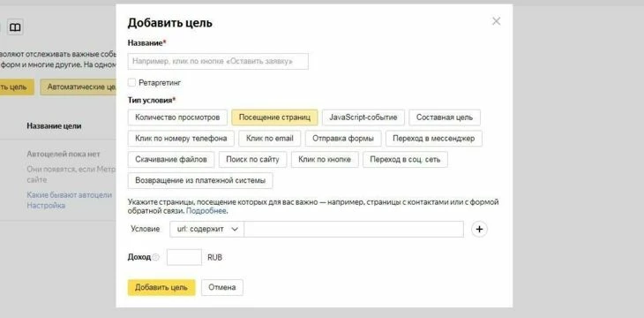
Task: Click the Название цели column header
Action: click(x=54, y=126)
